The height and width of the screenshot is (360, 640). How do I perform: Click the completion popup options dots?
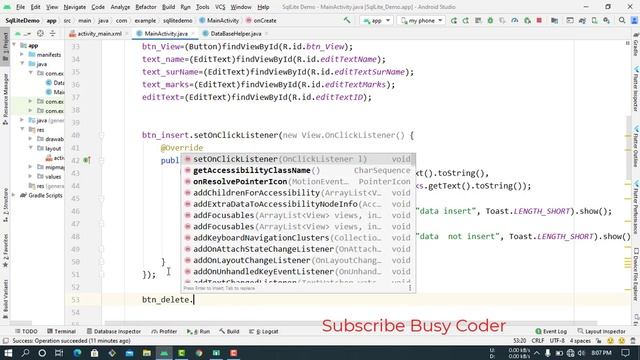pyautogui.click(x=410, y=288)
